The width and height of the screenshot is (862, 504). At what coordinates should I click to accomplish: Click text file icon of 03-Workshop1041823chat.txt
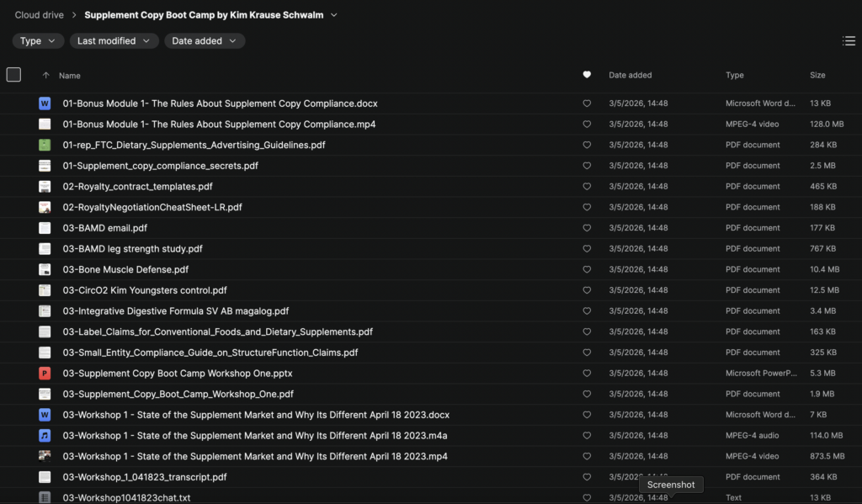(45, 497)
